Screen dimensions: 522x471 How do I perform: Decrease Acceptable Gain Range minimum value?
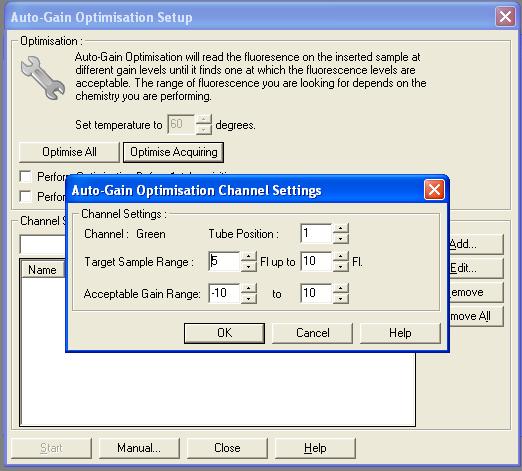[x=249, y=298]
